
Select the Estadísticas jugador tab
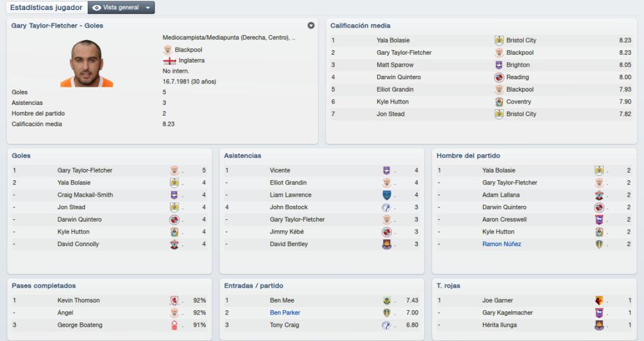[46, 8]
